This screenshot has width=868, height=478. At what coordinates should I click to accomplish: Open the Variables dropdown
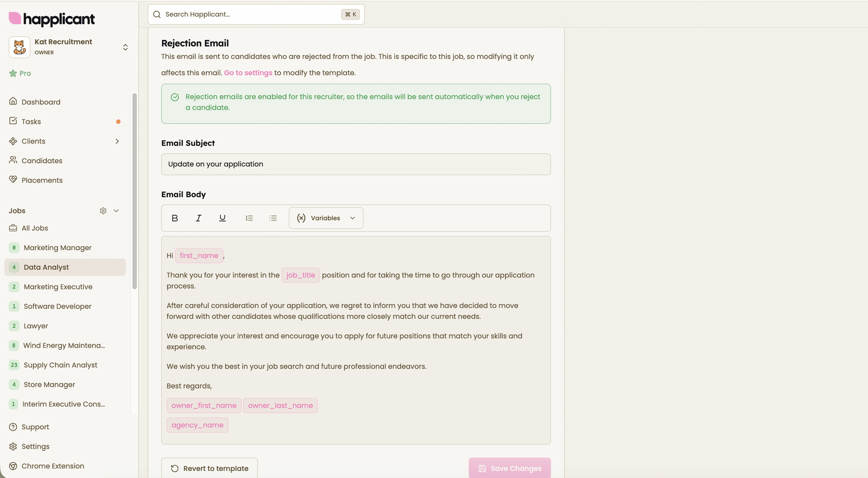(x=326, y=218)
